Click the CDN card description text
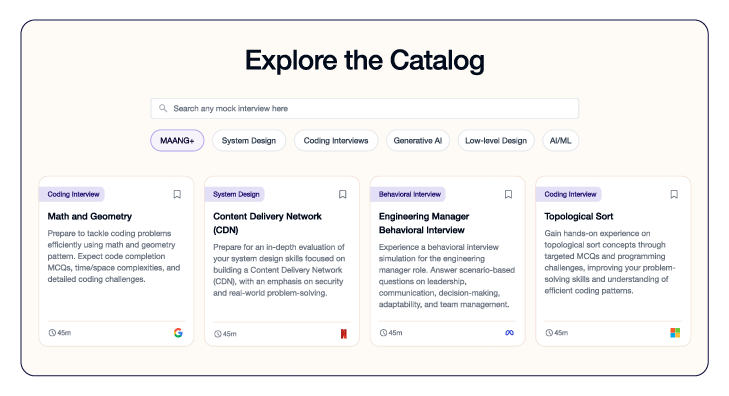The width and height of the screenshot is (729, 396). [x=279, y=270]
